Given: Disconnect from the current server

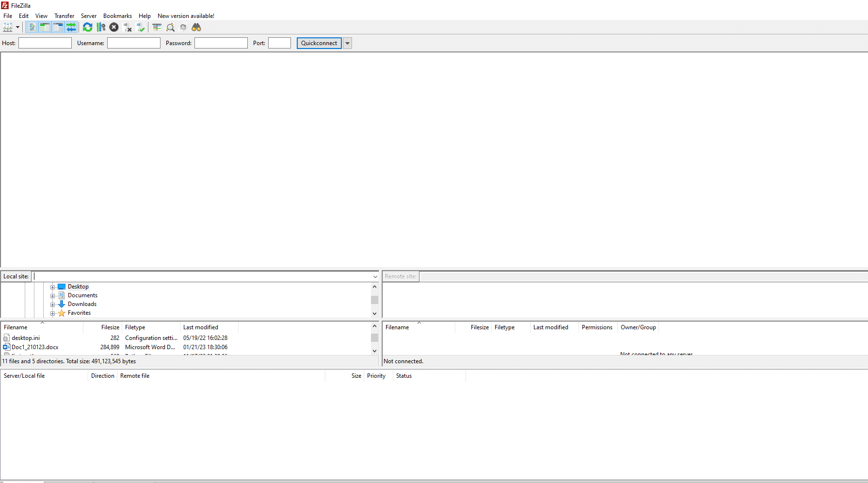Looking at the screenshot, I should tap(128, 27).
